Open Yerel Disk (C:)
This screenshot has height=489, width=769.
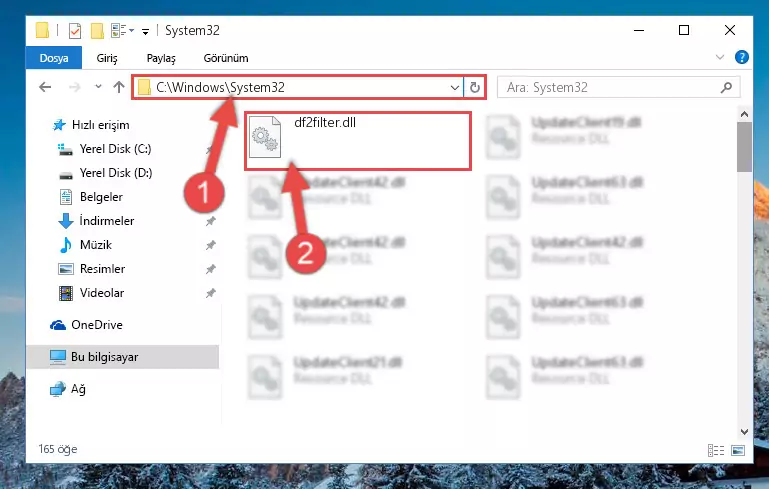pos(115,149)
